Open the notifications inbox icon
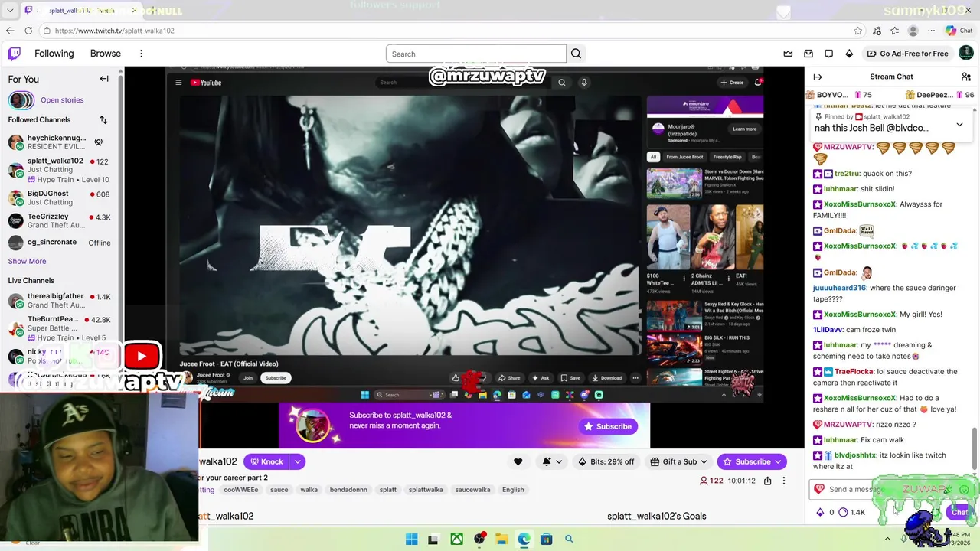The image size is (980, 551). coord(808,54)
